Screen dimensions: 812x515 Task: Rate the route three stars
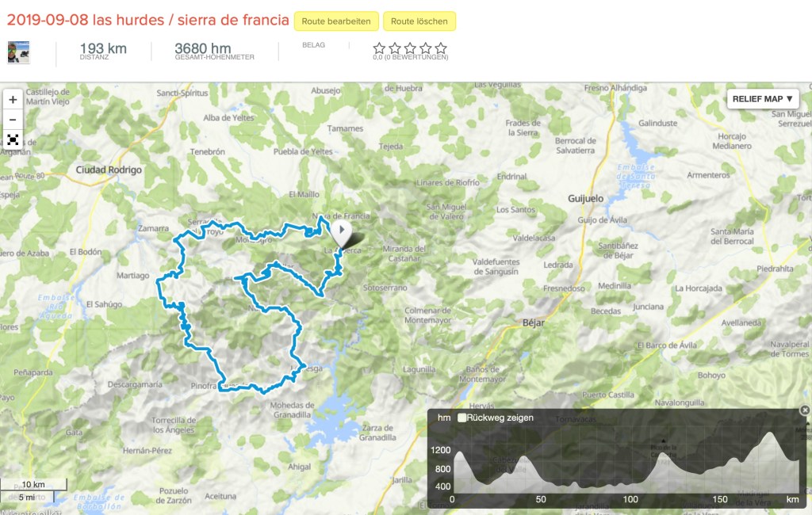pyautogui.click(x=410, y=48)
